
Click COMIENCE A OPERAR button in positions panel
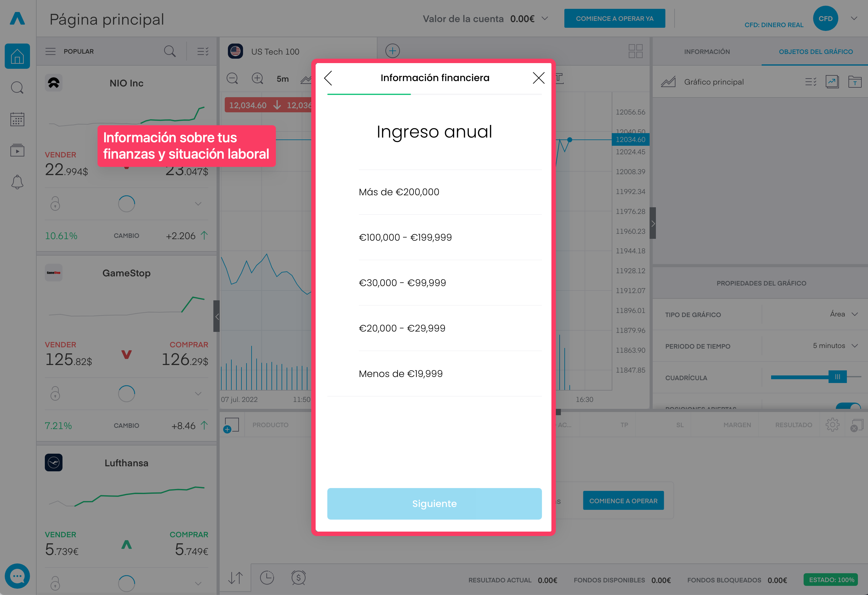(x=623, y=501)
